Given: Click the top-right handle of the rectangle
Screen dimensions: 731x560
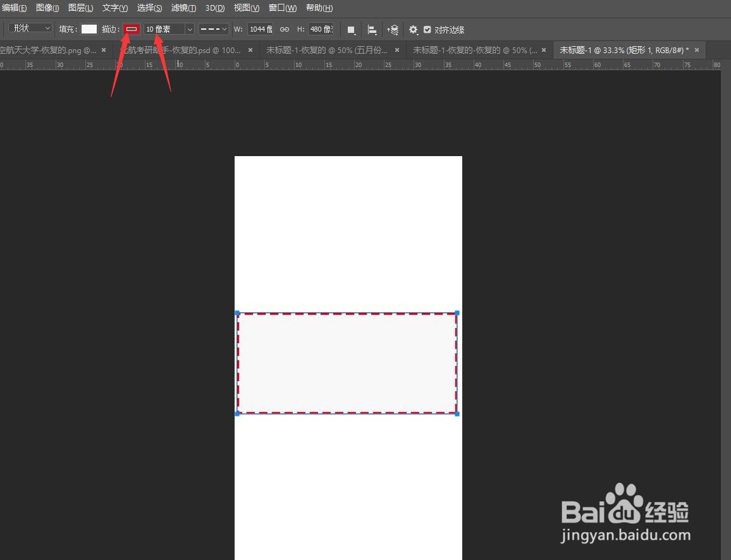Looking at the screenshot, I should pos(457,313).
